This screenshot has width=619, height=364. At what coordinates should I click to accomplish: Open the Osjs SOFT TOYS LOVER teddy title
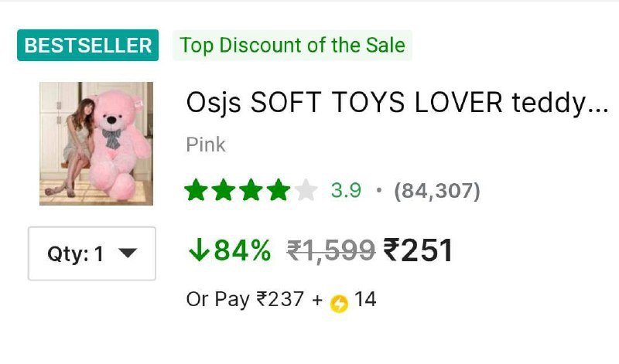397,103
